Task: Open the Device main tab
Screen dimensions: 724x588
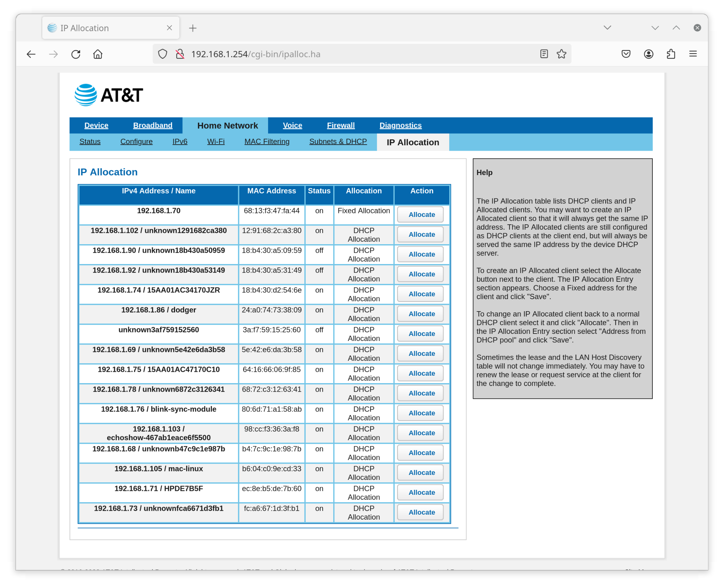Action: (96, 125)
